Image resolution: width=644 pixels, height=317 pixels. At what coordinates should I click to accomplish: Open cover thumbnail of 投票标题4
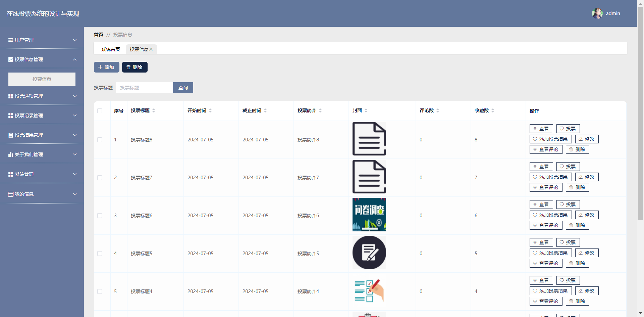point(369,290)
